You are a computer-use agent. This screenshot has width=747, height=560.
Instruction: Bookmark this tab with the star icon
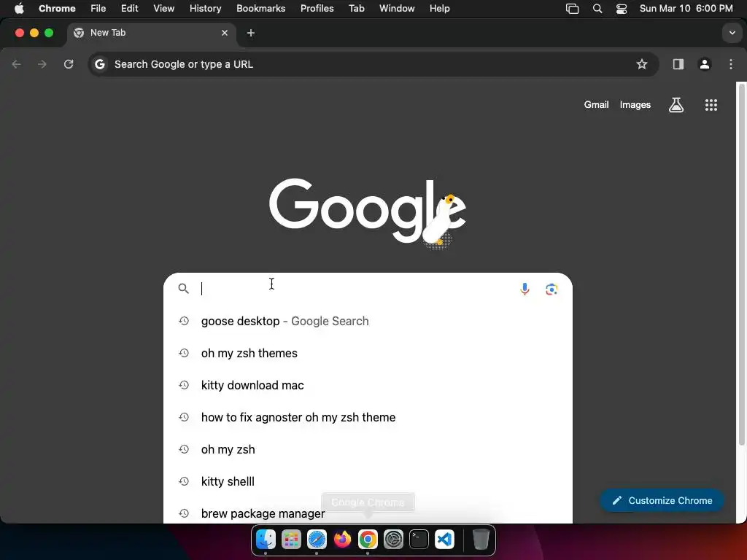(x=642, y=64)
